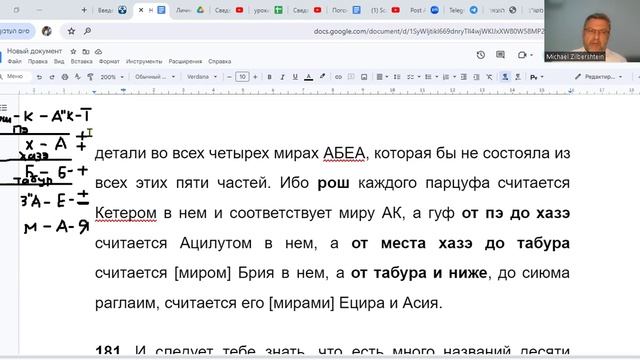Clear formatting icon in toolbar
The image size is (640, 360).
coord(489,77)
